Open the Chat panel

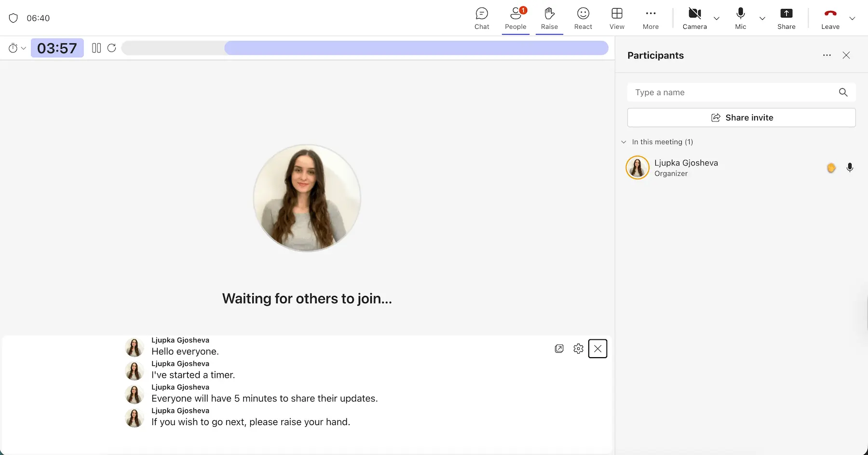[x=481, y=18]
